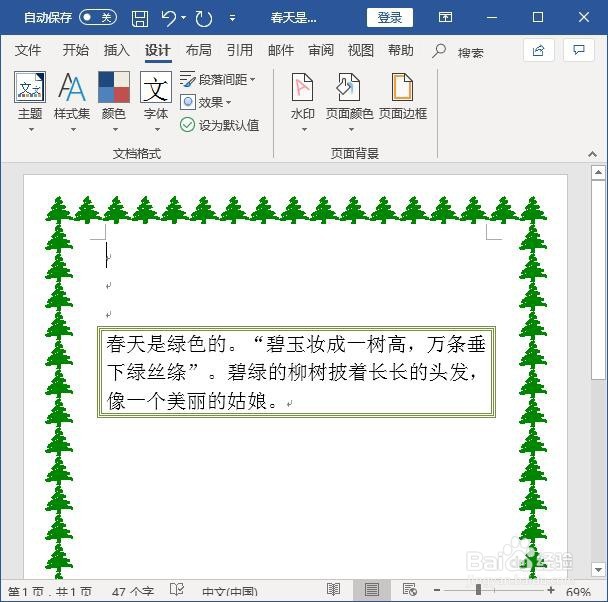This screenshot has width=608, height=602.
Task: Click the Search (搜索) box
Action: 470,53
